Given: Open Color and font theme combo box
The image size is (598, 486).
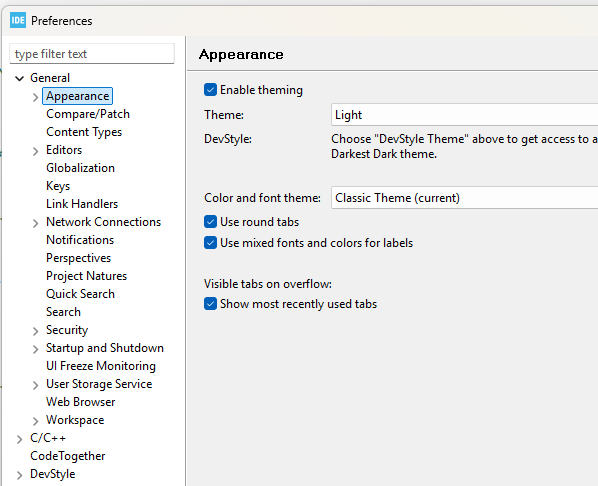Looking at the screenshot, I should pos(465,198).
